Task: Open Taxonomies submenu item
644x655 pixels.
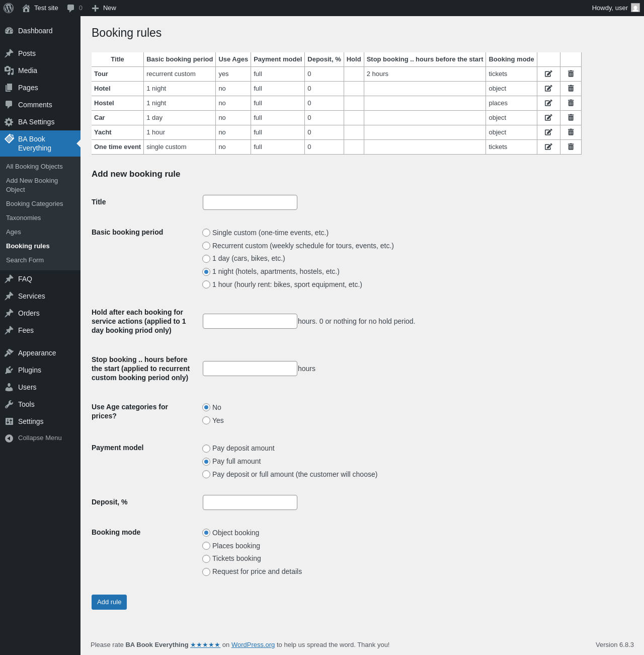Action: tap(23, 218)
